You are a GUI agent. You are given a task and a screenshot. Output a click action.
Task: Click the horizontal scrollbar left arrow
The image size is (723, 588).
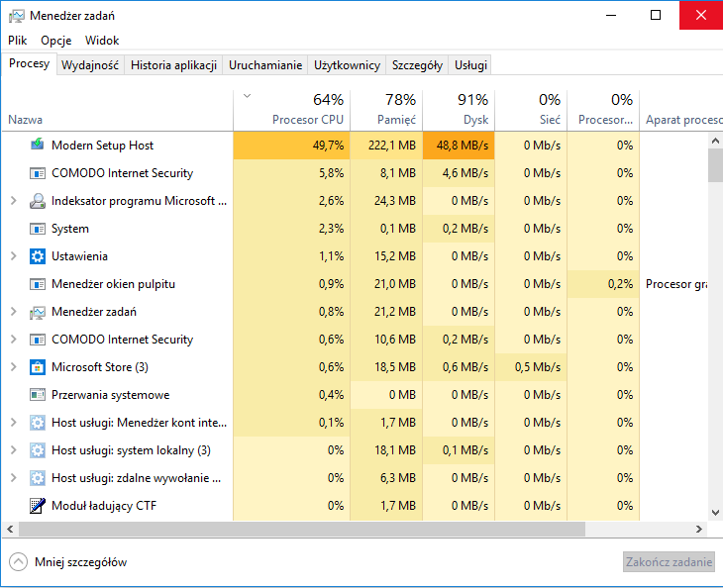coord(10,529)
